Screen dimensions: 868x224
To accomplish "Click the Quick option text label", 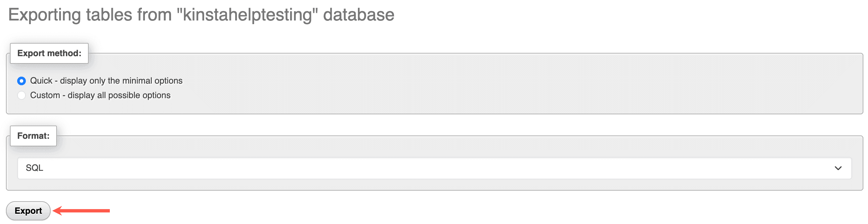I will (107, 81).
